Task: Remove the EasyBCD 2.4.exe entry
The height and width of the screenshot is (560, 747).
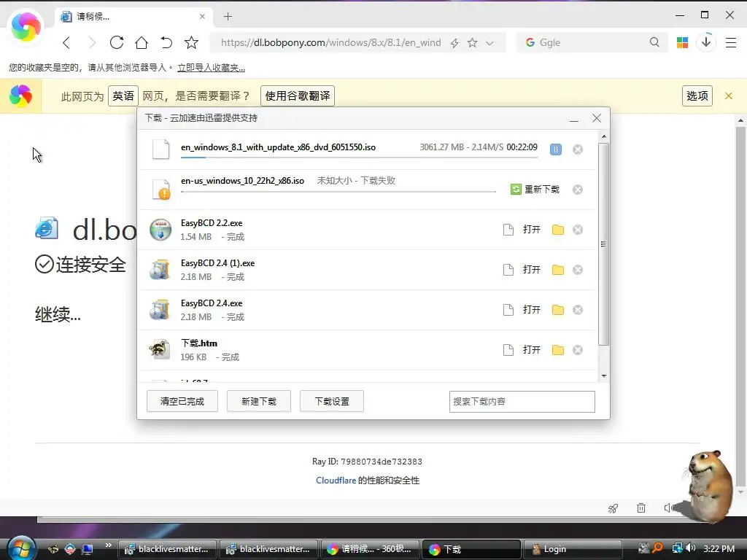Action: tap(578, 309)
